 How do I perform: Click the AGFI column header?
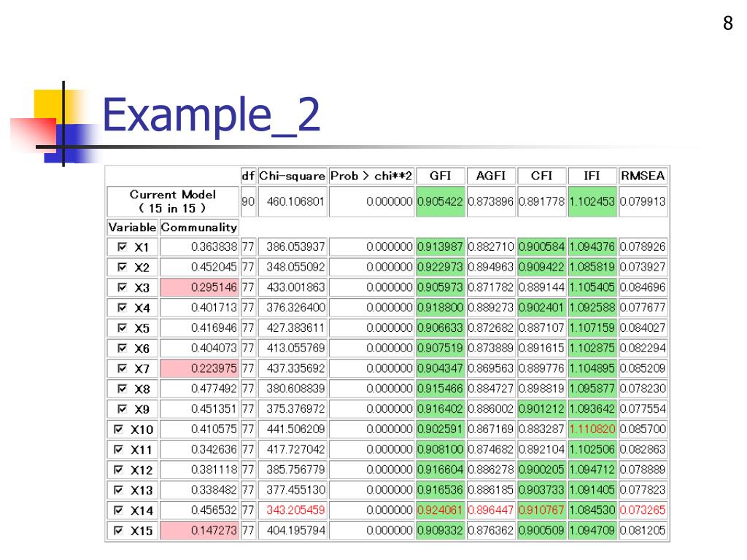pos(491,176)
